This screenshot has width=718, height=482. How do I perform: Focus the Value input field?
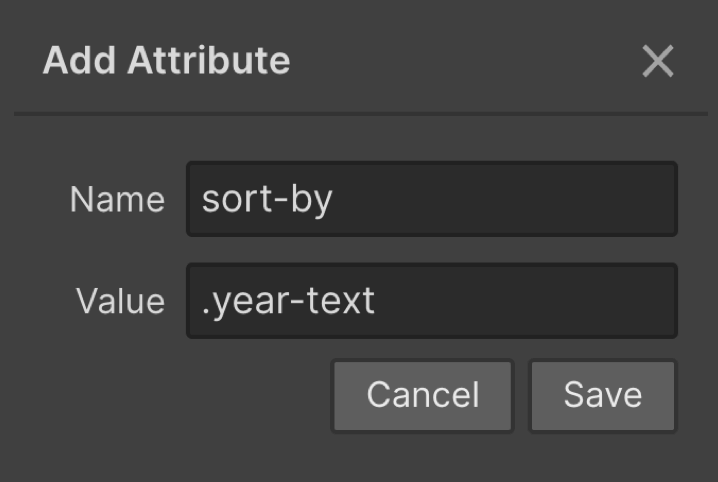[432, 301]
